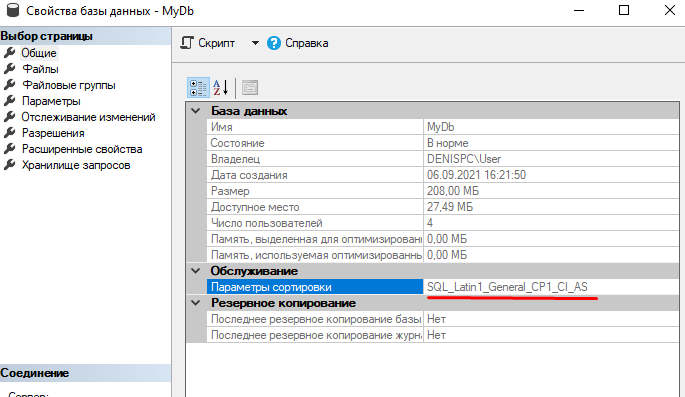Select the Общие page
The height and width of the screenshot is (397, 685).
coord(39,53)
